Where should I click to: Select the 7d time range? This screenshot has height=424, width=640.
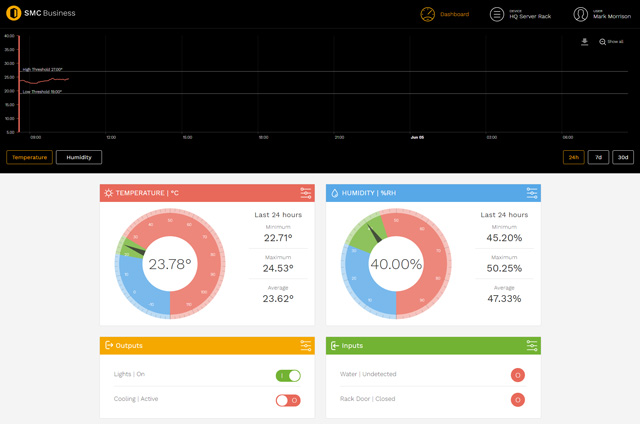click(x=598, y=157)
